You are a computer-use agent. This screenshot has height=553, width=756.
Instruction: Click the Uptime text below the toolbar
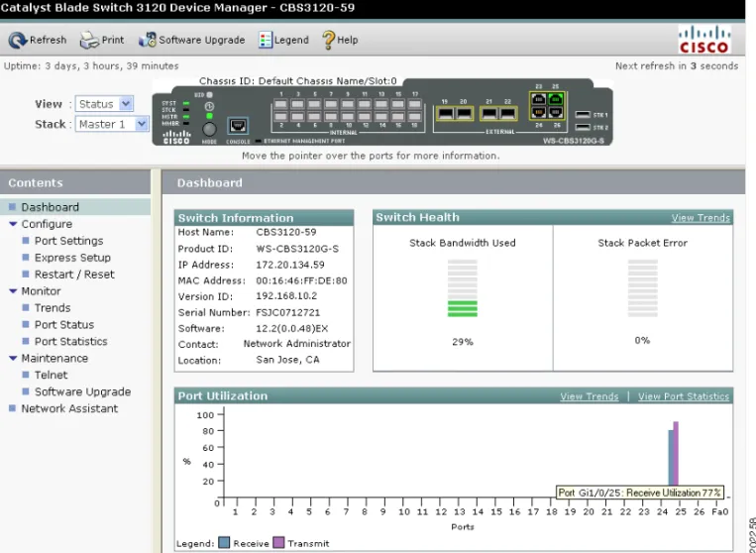[91, 66]
